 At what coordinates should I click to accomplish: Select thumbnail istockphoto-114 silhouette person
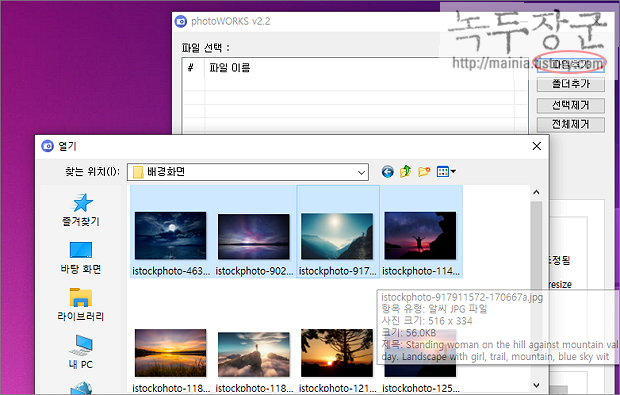click(420, 236)
